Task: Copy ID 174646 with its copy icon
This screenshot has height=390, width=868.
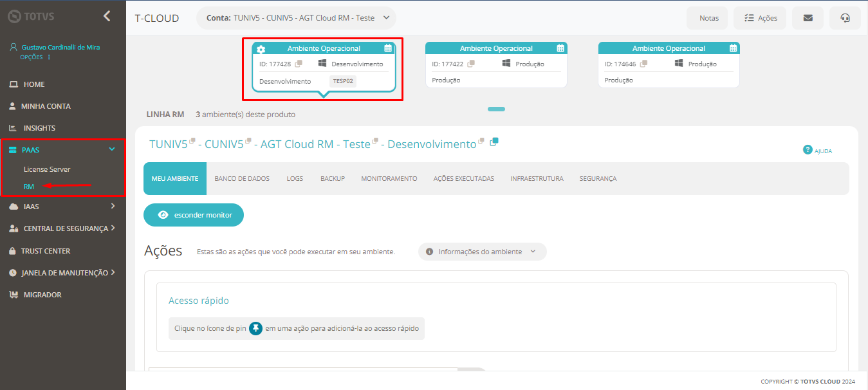Action: 643,64
